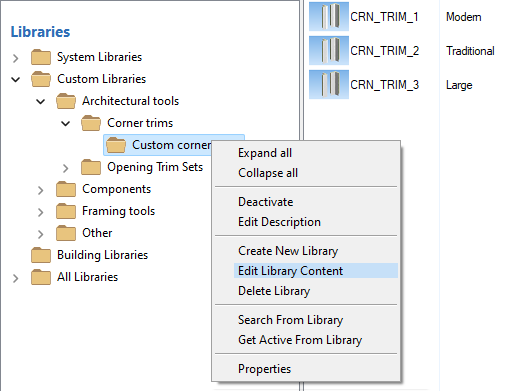The height and width of the screenshot is (392, 506).
Task: Click the CRN_TRIM_1 corner trim thumbnail
Action: coord(329,16)
